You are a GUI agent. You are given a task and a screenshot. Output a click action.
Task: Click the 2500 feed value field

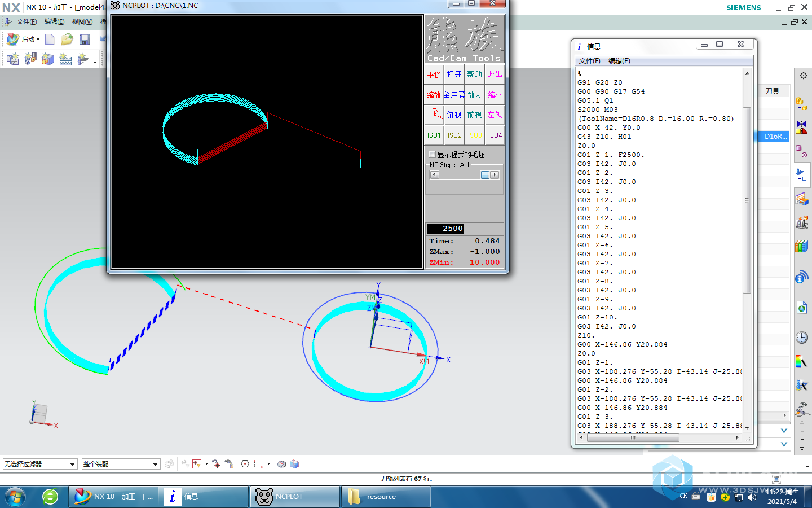tap(445, 228)
